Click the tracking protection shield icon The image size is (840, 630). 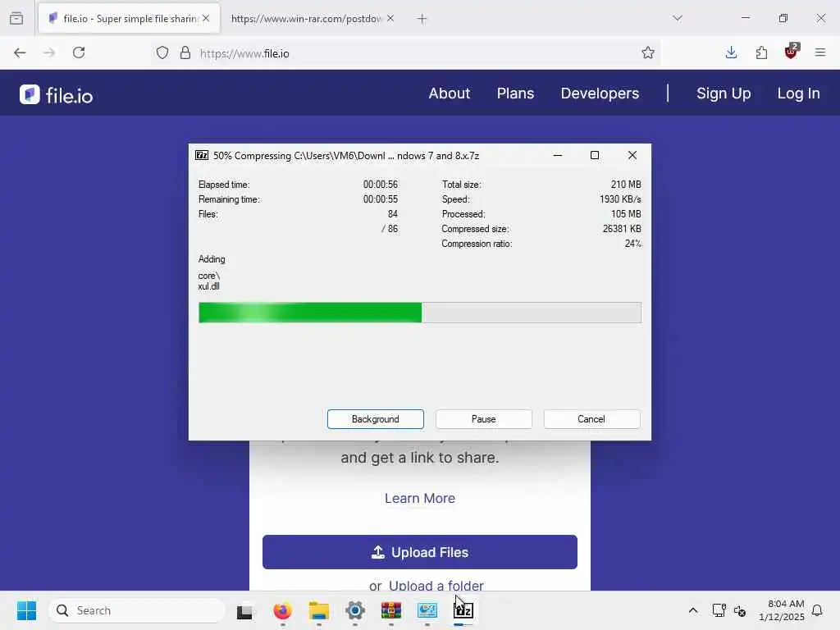[162, 53]
